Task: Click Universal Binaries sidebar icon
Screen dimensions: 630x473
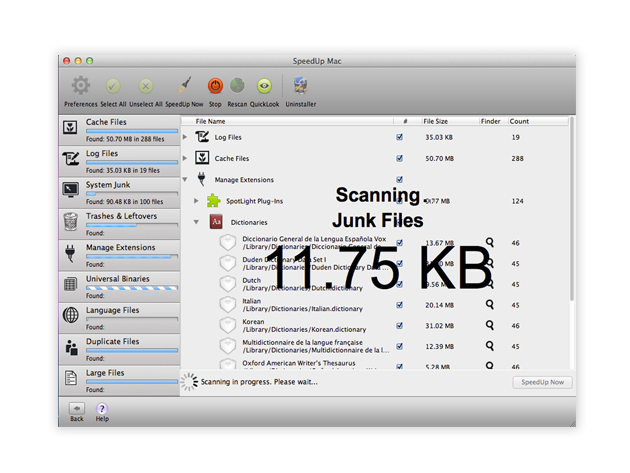Action: coord(71,284)
